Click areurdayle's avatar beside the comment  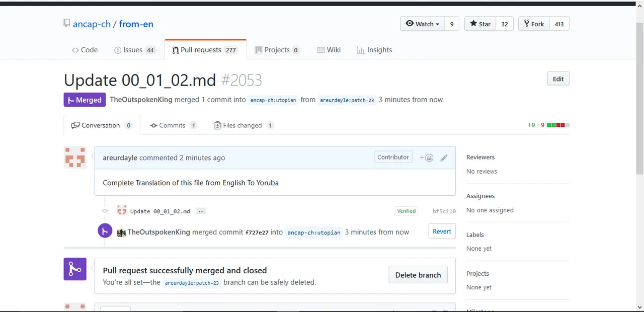75,157
